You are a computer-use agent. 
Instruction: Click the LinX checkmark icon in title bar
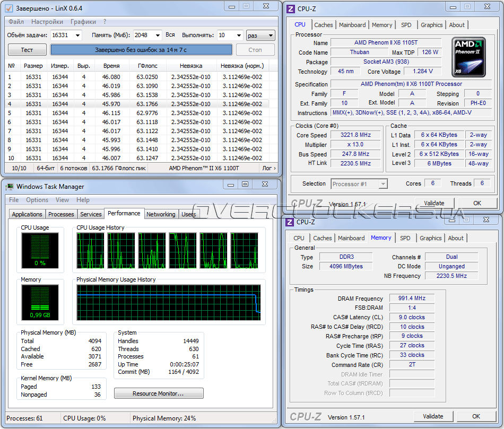8,8
